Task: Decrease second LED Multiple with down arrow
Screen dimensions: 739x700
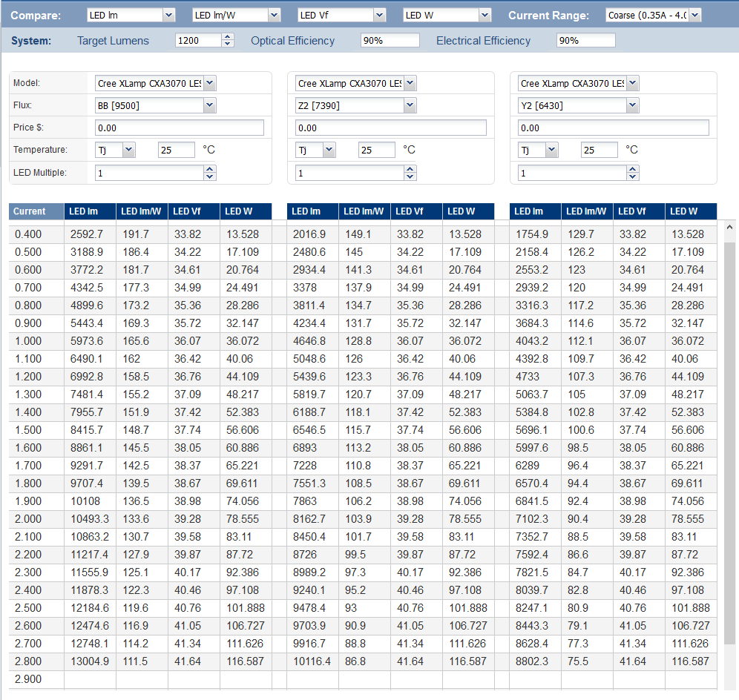Action: pos(410,176)
